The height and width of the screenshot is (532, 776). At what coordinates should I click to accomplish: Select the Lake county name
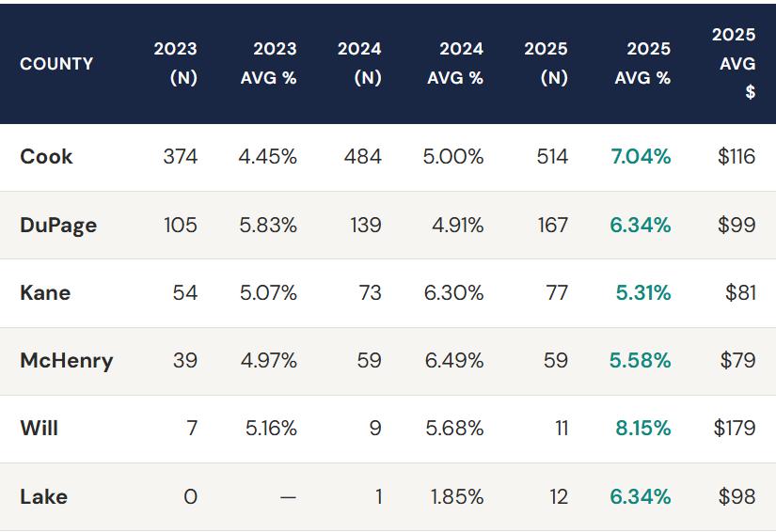pos(43,496)
